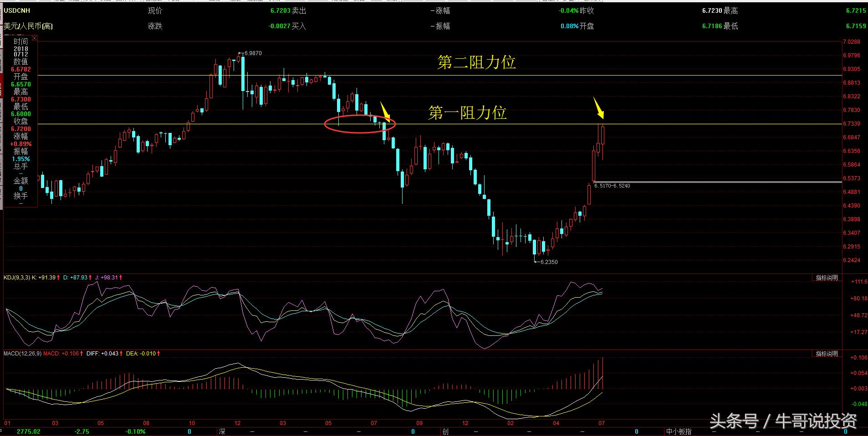Click the previous close value 6.7230

(x=712, y=10)
